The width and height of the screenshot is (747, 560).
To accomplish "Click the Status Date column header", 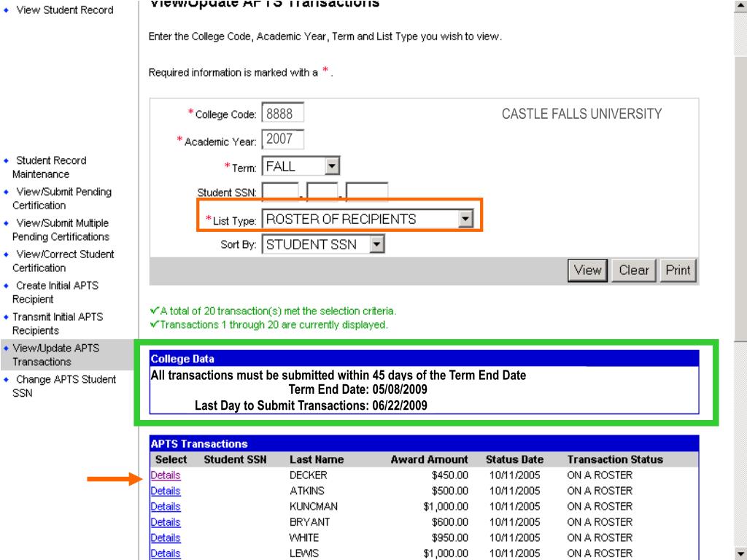I will [514, 459].
